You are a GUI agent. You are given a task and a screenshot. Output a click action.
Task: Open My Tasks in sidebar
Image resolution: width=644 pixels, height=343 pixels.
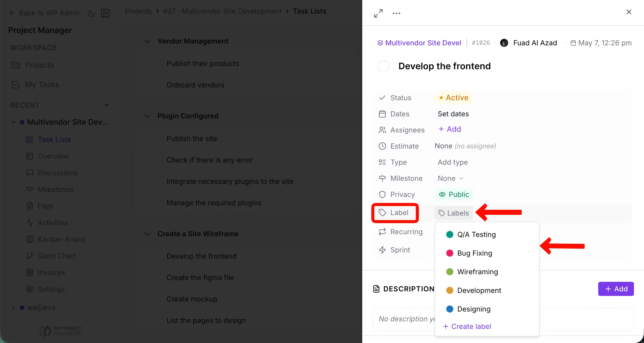pos(35,84)
